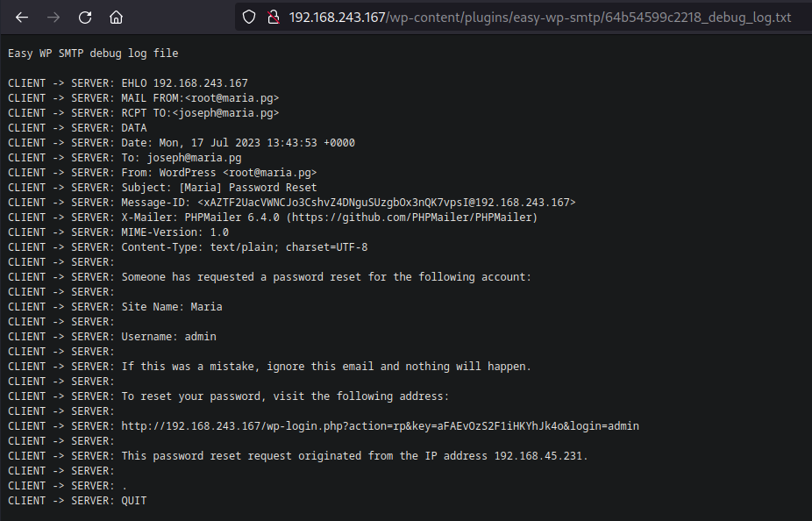Reload the debug log page
The image size is (812, 521).
click(85, 17)
